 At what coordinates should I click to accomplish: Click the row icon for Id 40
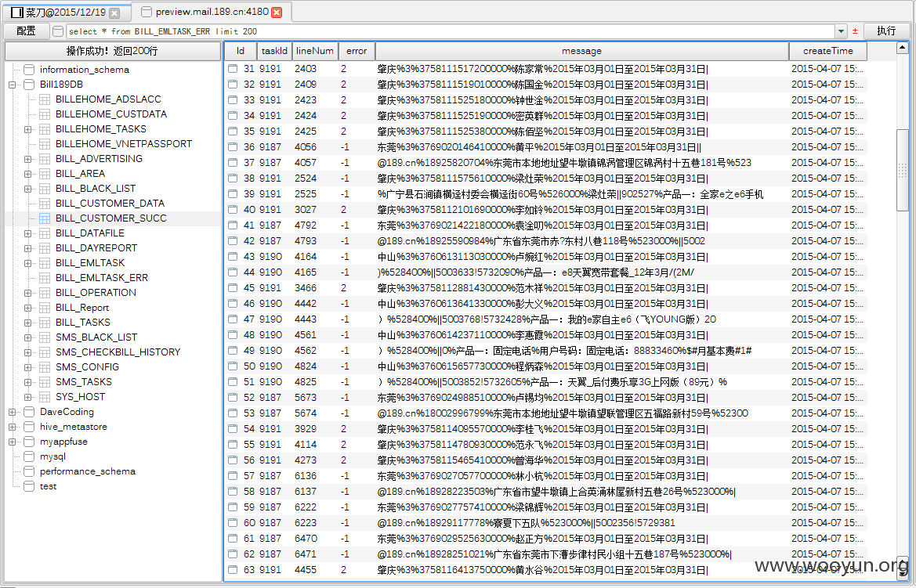[x=233, y=210]
